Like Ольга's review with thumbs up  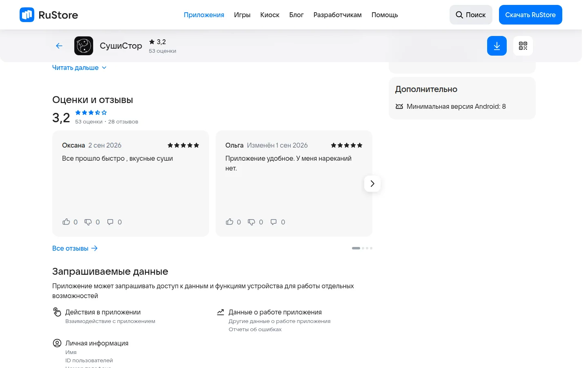[x=229, y=222]
